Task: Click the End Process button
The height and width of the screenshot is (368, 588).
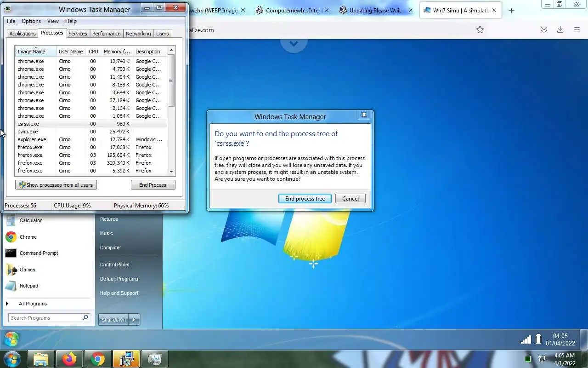Action: (x=153, y=185)
